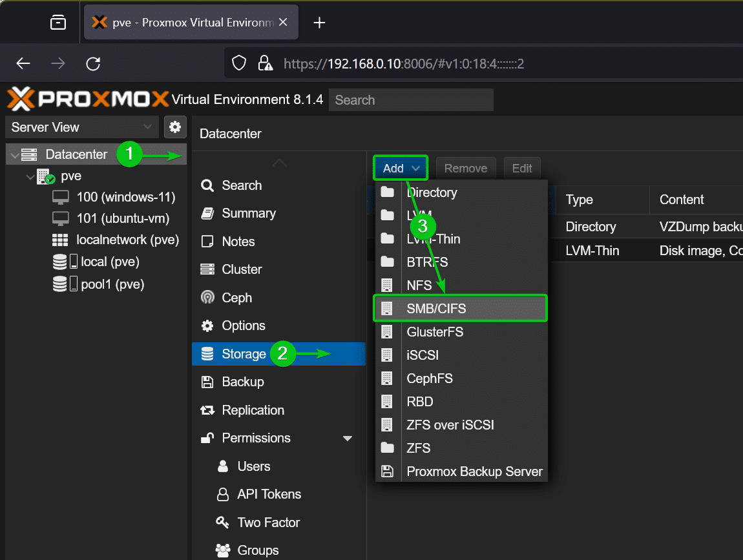Select the pool1 (pve) storage node

pyautogui.click(x=98, y=284)
